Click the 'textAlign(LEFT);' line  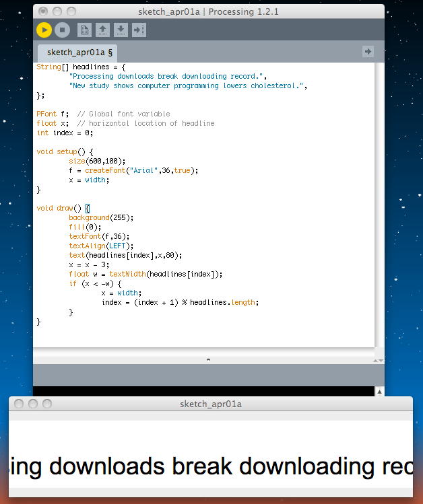[x=101, y=246]
